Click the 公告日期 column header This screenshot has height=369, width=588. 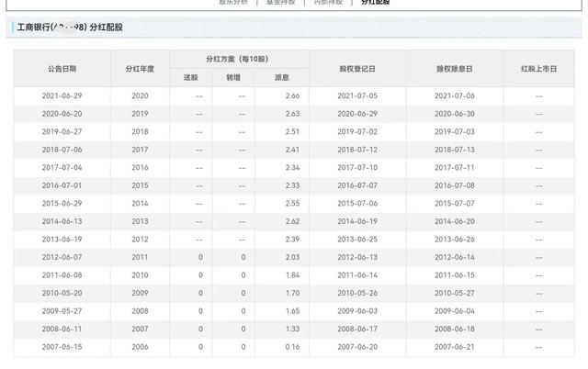[x=62, y=69]
